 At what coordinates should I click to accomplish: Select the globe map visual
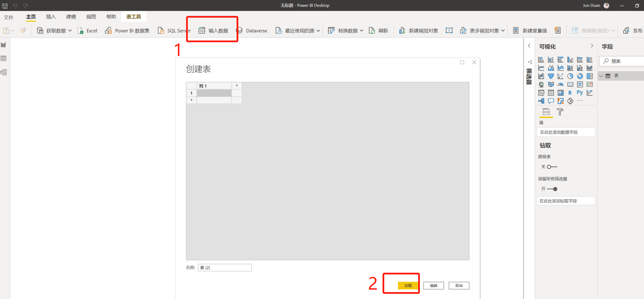[541, 84]
